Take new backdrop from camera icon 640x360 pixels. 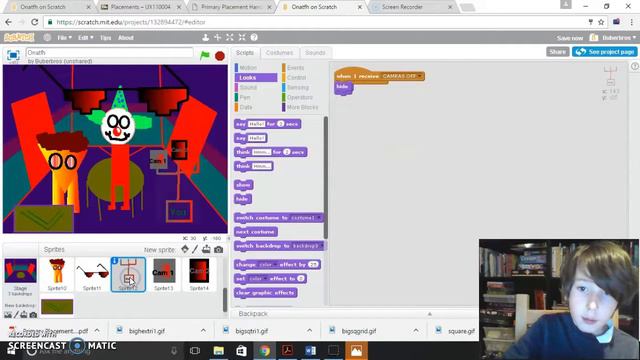point(33,315)
